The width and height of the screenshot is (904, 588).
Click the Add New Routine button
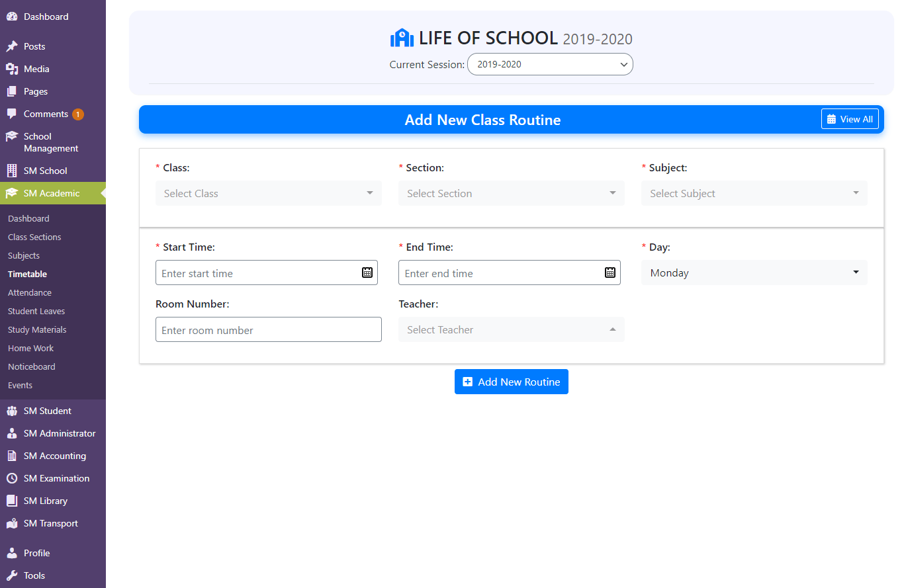tap(512, 382)
